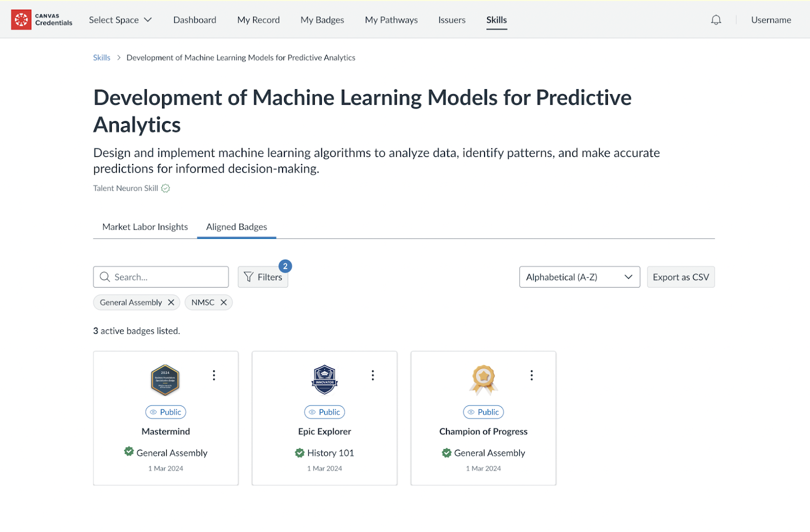Remove the General Assembly filter chip
Image resolution: width=810 pixels, height=532 pixels.
[171, 302]
